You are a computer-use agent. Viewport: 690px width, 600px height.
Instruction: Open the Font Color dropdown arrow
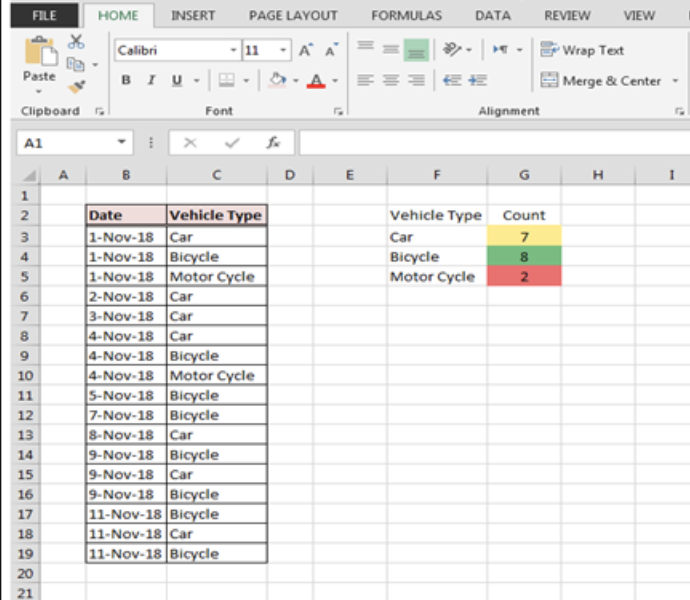[x=335, y=81]
